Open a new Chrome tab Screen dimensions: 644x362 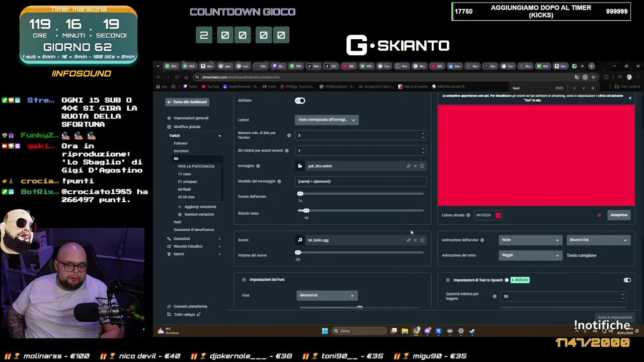(592, 66)
